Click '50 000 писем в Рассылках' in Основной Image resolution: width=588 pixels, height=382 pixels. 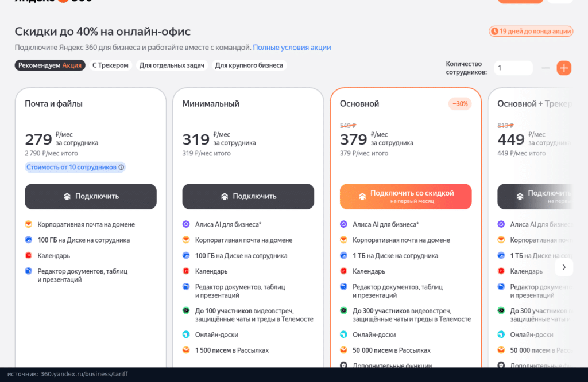(x=392, y=350)
